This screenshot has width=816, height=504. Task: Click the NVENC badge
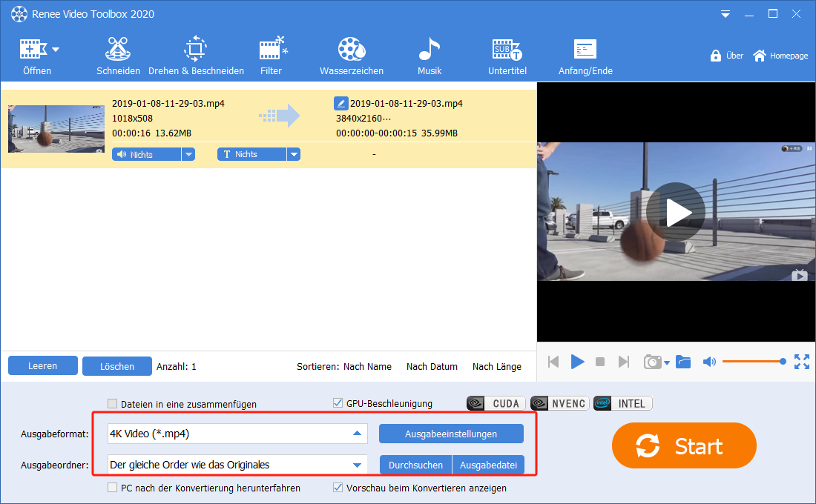(x=559, y=404)
